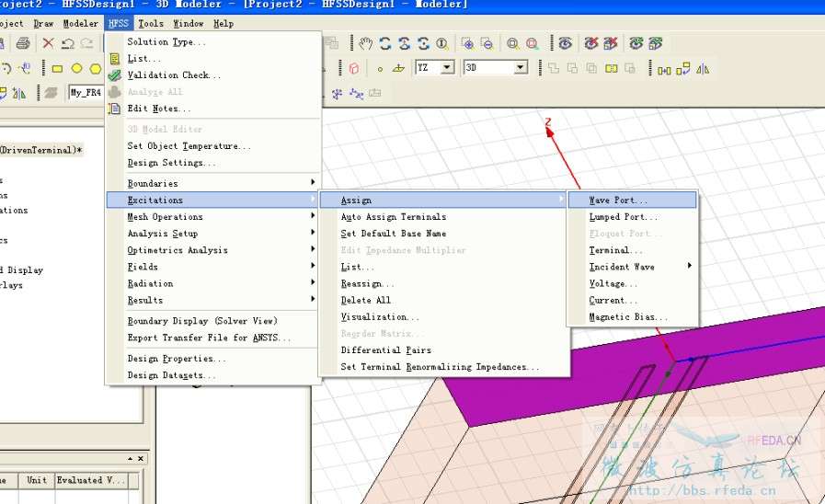
Task: Select the Draw Circle tool
Action: click(x=77, y=68)
